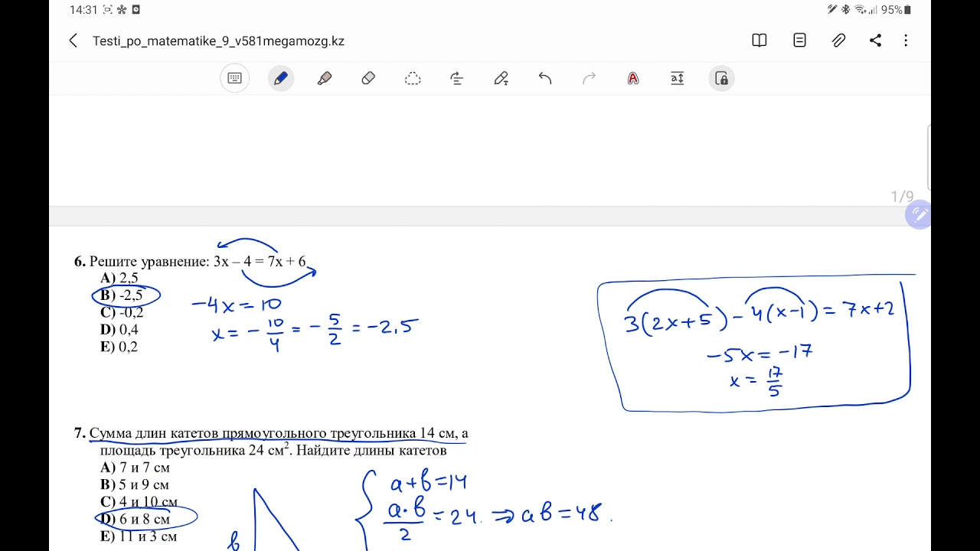
Task: Select the Highlighter tool
Action: click(325, 78)
